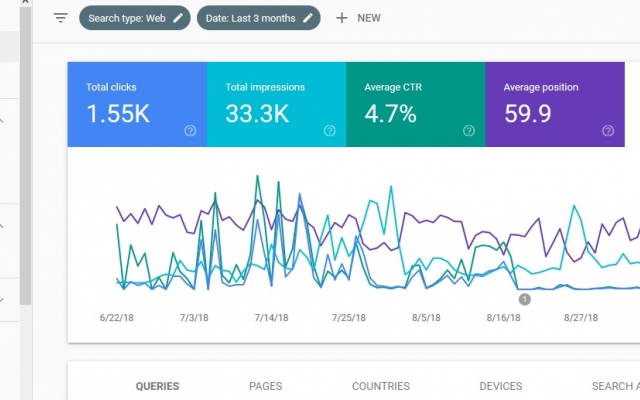Open help icon on Average CTR card
Screen dimensions: 640x400
469,131
